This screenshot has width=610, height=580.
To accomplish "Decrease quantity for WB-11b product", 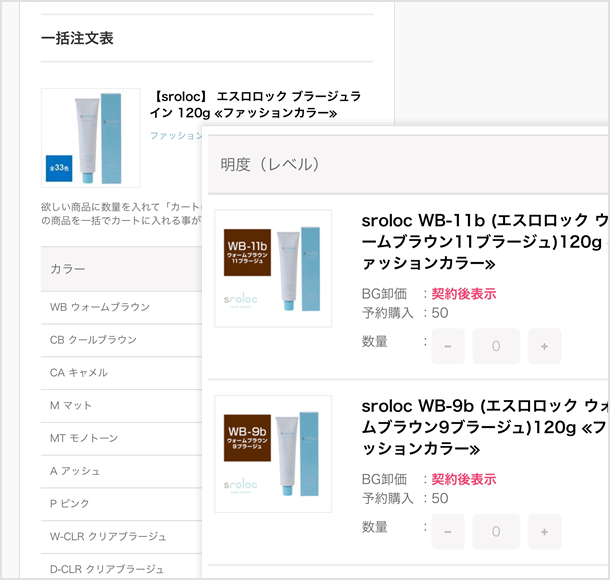I will 448,346.
